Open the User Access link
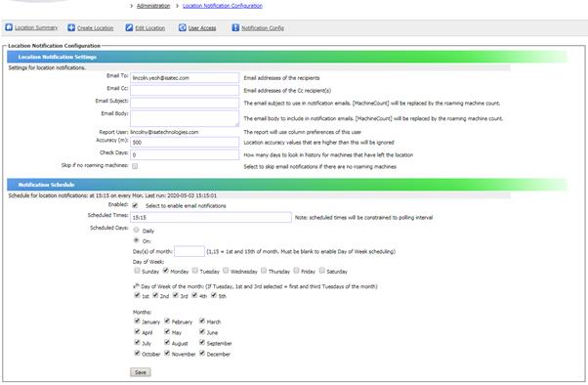The image size is (588, 385). pos(202,27)
